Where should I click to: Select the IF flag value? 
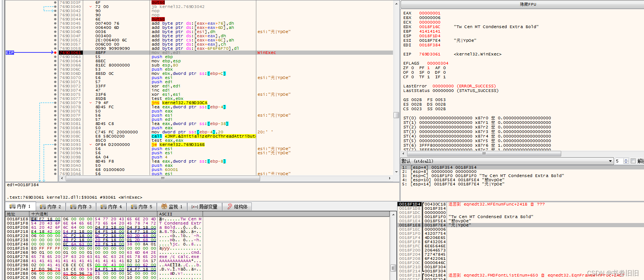point(445,77)
